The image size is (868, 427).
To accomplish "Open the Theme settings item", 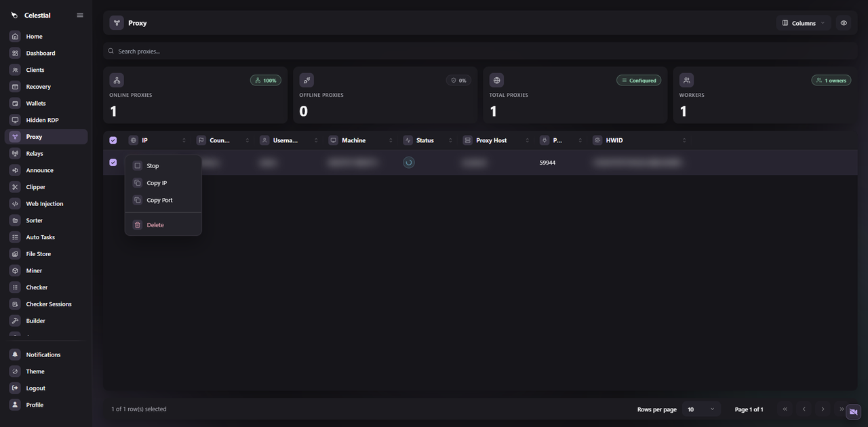I will 46,371.
